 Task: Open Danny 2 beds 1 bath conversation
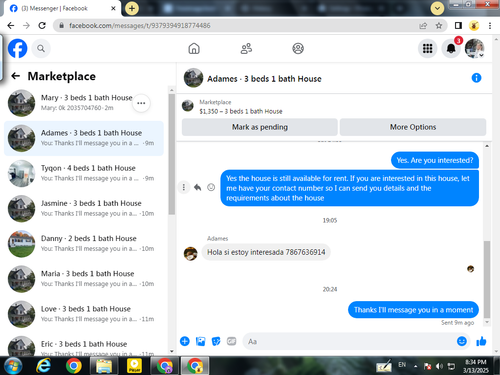click(83, 244)
